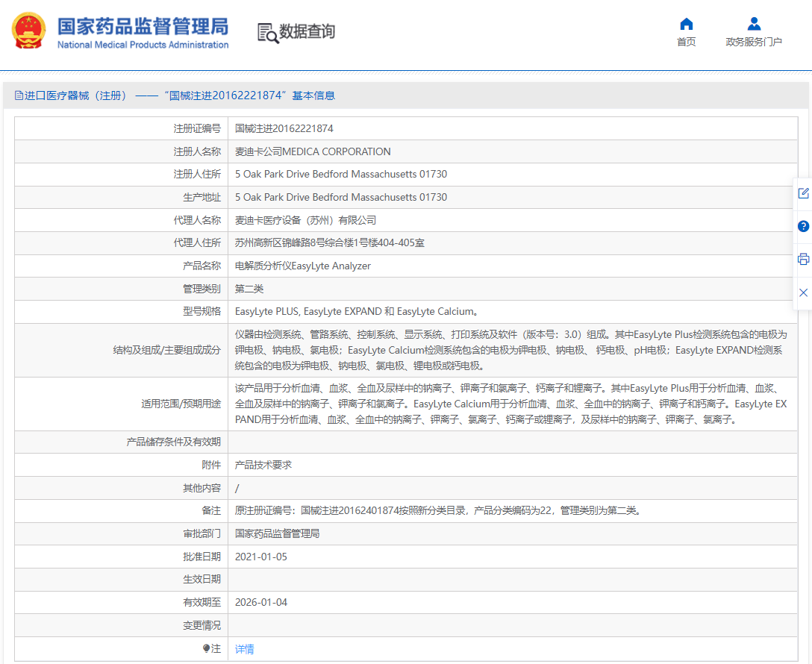Click the 数据查询 search document icon
The width and height of the screenshot is (812, 664).
pyautogui.click(x=268, y=33)
